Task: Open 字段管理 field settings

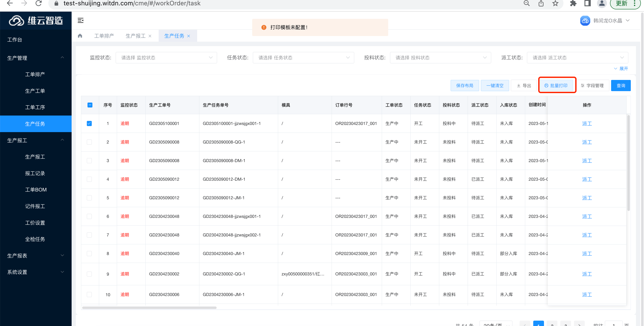Action: (x=592, y=86)
